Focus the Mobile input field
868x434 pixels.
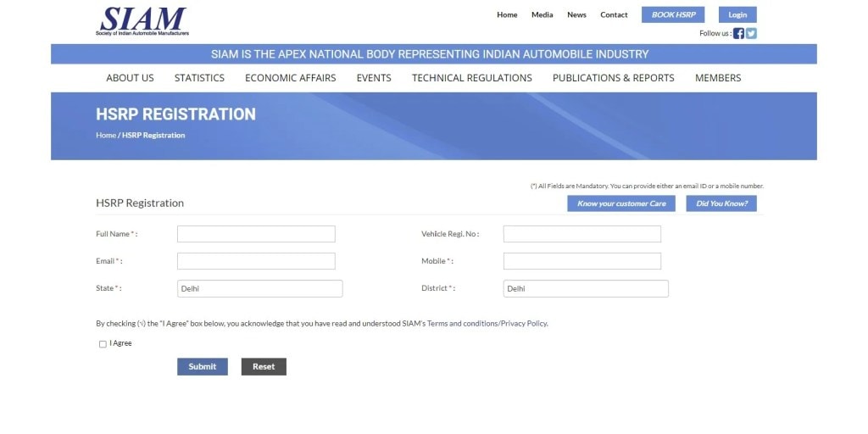point(581,261)
